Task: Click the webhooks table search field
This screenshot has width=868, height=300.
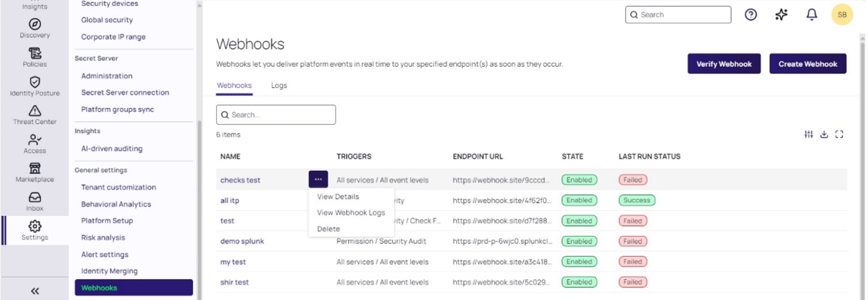Action: [276, 115]
